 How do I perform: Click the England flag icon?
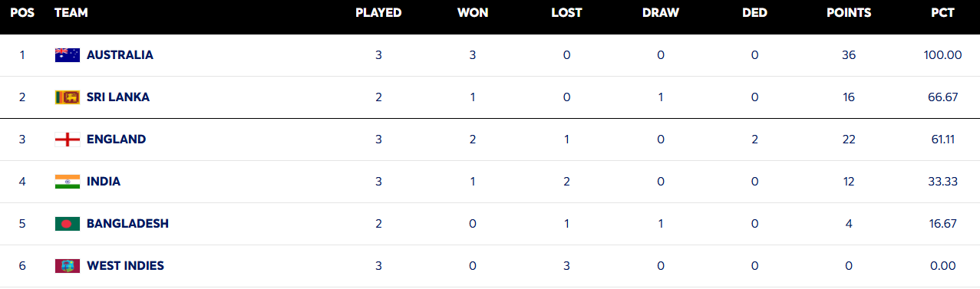tap(68, 140)
